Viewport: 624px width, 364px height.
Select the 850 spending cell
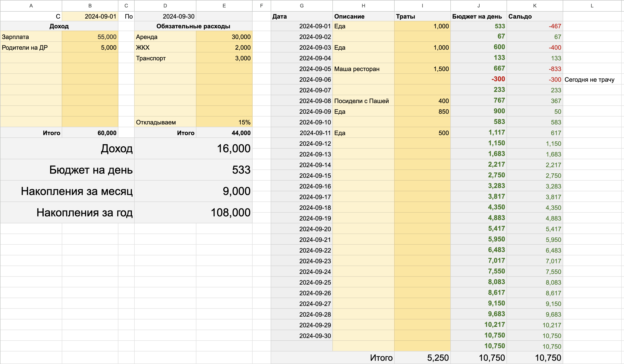point(422,111)
